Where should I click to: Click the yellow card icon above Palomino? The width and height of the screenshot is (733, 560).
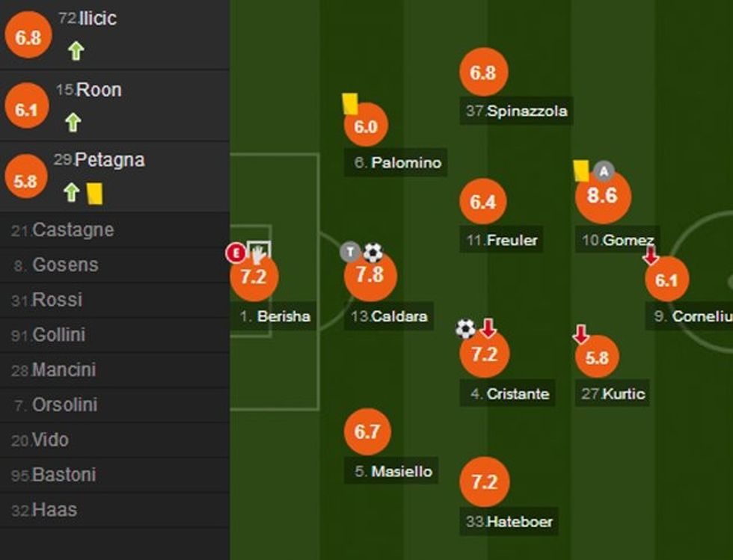(349, 104)
